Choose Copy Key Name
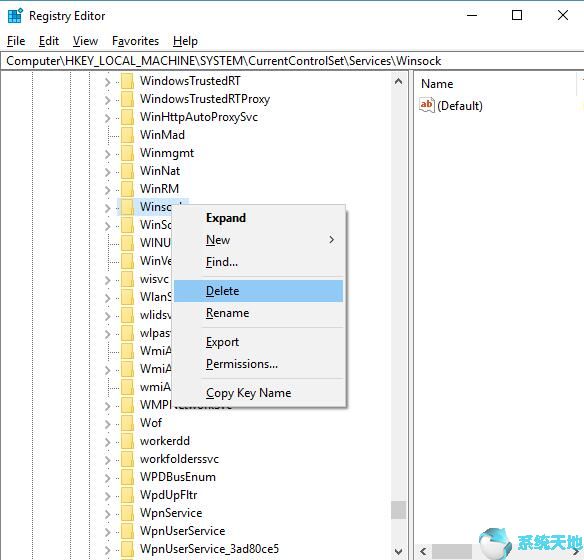The width and height of the screenshot is (584, 560). (x=258, y=393)
